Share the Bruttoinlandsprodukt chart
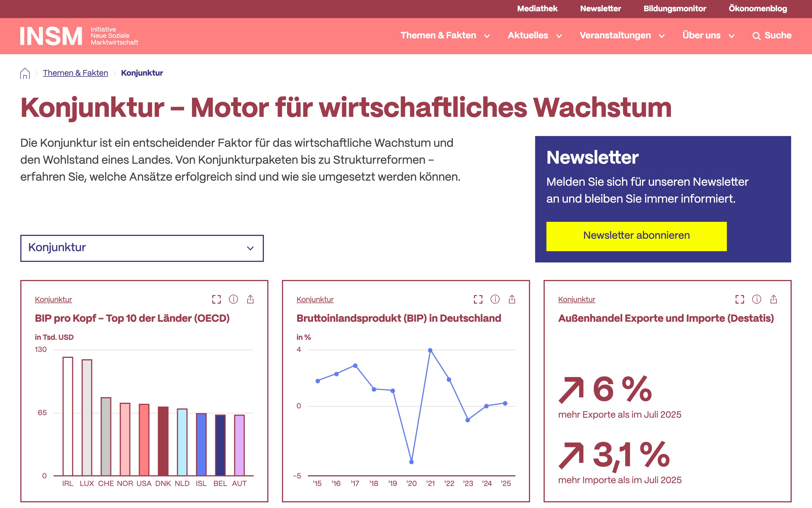Screen dimensions: 812x508 pyautogui.click(x=512, y=299)
